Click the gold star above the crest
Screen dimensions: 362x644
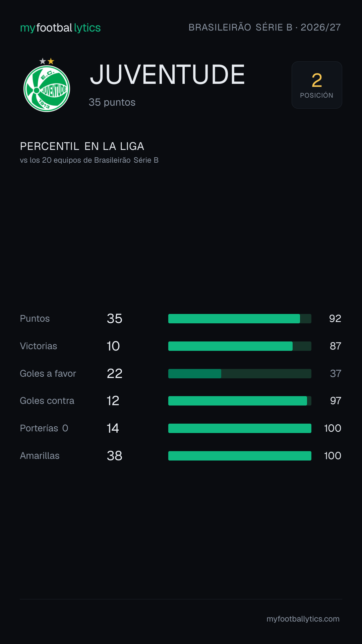[51, 61]
